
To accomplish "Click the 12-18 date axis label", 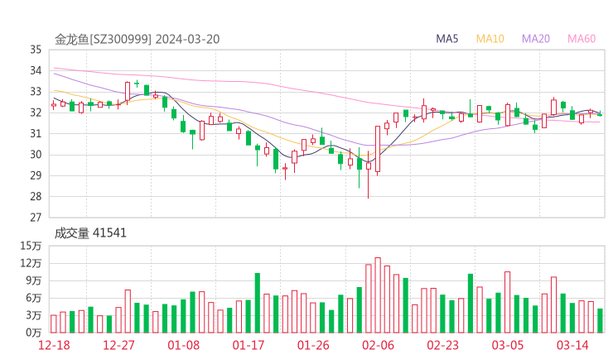I will (x=54, y=345).
